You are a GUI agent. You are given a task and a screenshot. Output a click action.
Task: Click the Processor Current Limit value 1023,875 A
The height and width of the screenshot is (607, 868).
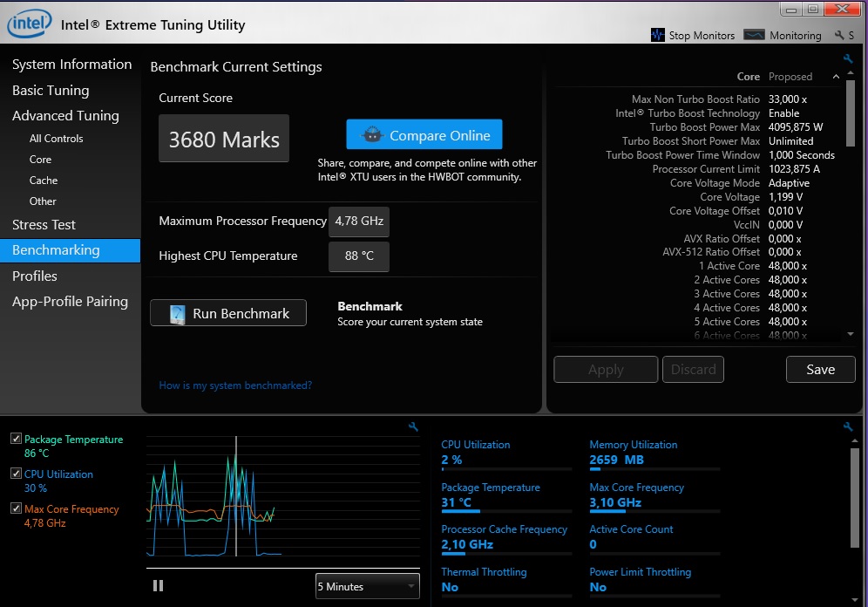(794, 169)
